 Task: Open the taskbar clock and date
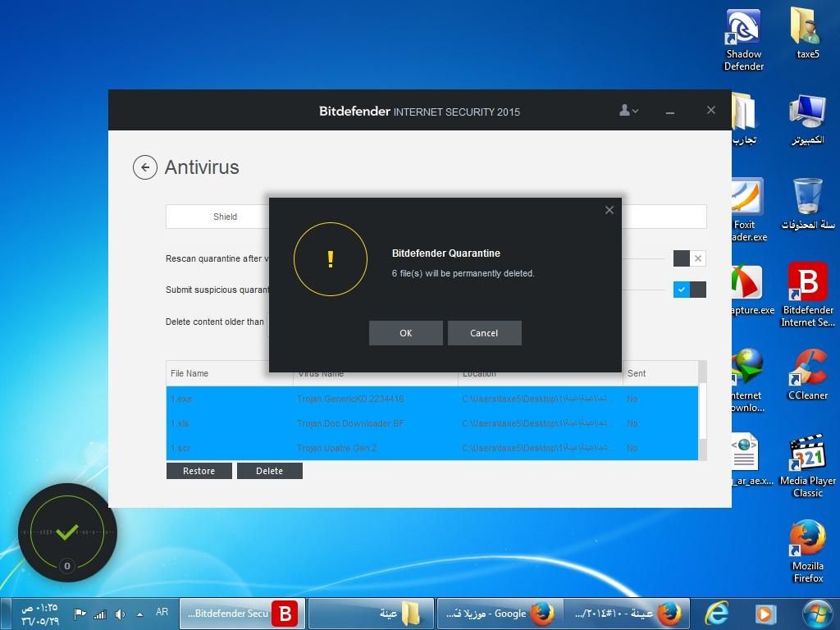[39, 614]
